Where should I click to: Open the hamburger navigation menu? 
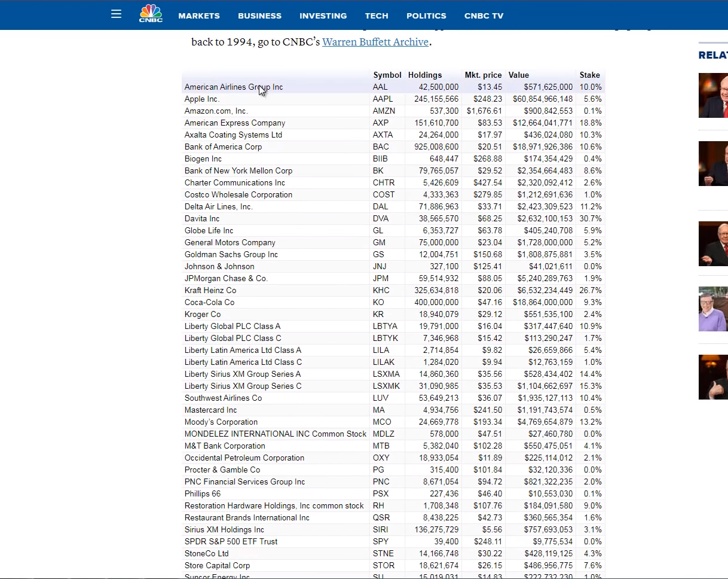pyautogui.click(x=116, y=14)
